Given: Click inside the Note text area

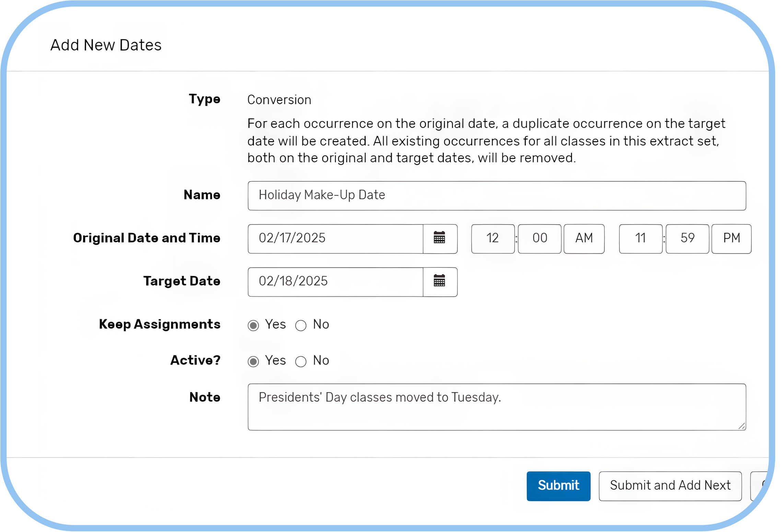Looking at the screenshot, I should (x=496, y=407).
